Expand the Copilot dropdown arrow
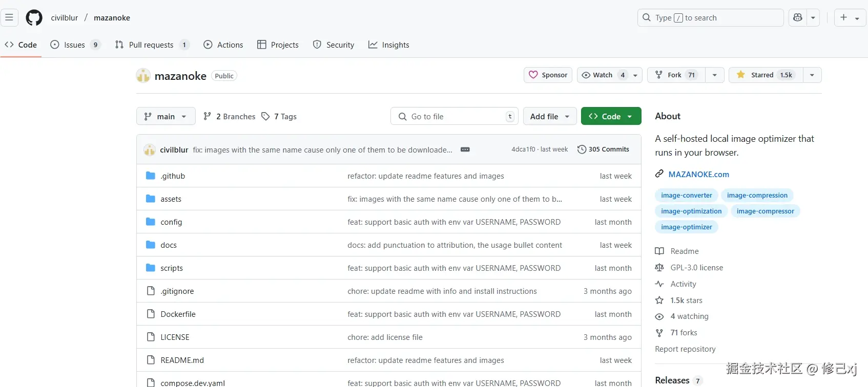868x387 pixels. click(x=813, y=17)
